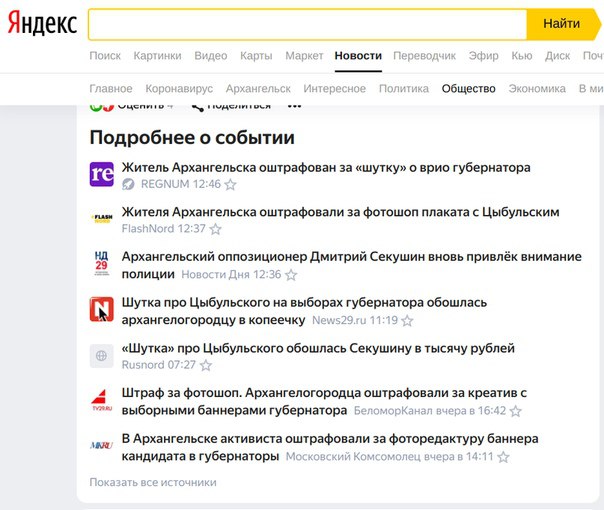Open headline «Шутка» про Цыбульского обошлась Секушину

point(318,348)
